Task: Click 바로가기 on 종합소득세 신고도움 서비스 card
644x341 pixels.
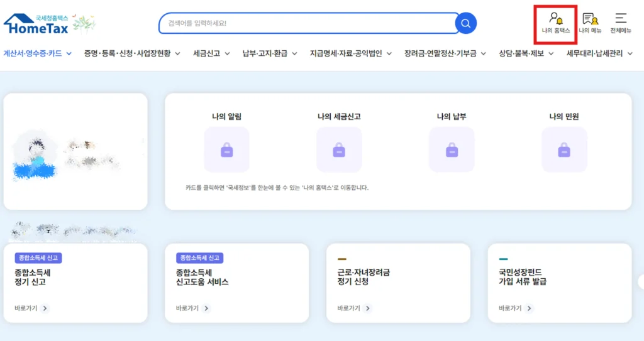Action: [x=187, y=308]
